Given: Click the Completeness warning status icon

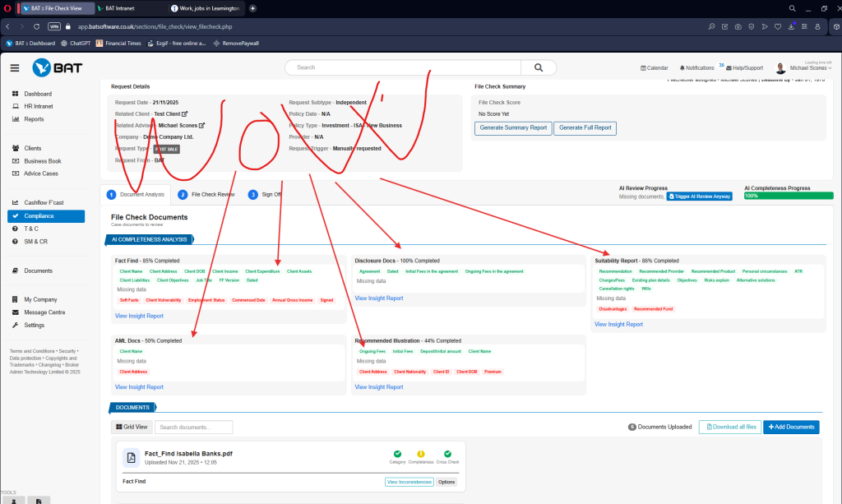Looking at the screenshot, I should point(421,453).
